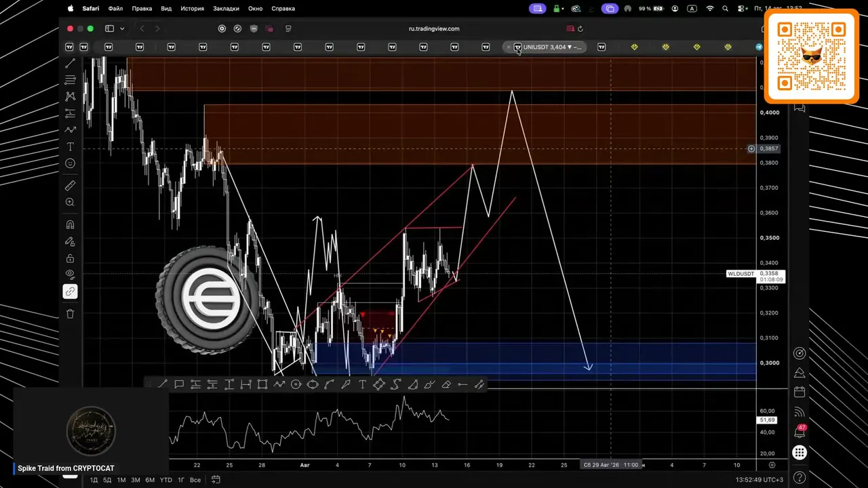
Task: Show all data with Все range
Action: [195, 480]
